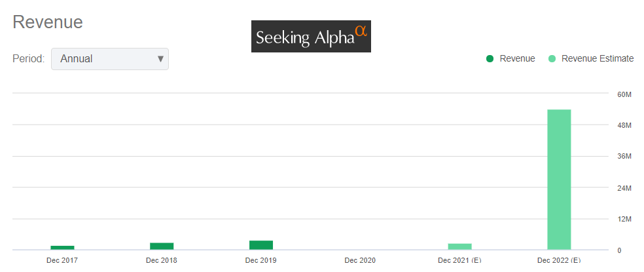Screen dimensions: 644x272
Task: Click the Dec 2022 (E) axis label
Action: pyautogui.click(x=559, y=260)
